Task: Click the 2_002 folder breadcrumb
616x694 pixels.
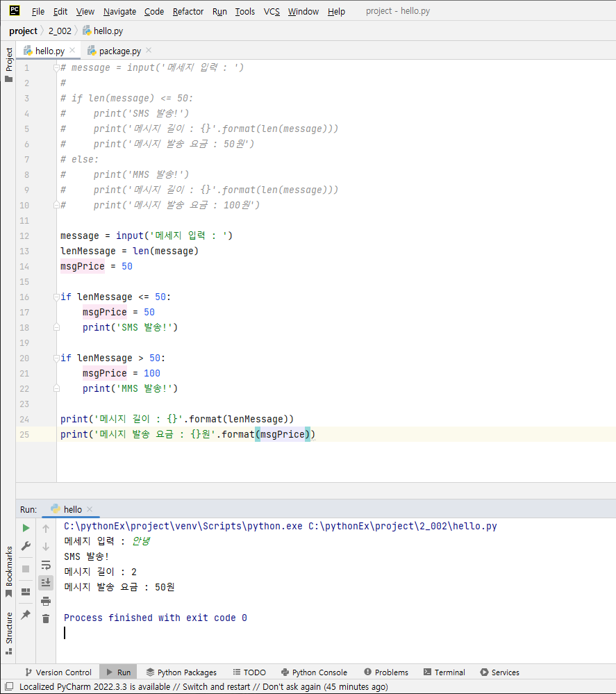Action: [x=60, y=31]
